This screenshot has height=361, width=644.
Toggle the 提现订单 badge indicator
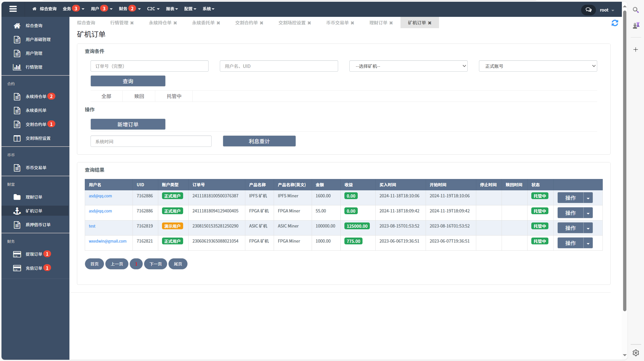pyautogui.click(x=50, y=254)
